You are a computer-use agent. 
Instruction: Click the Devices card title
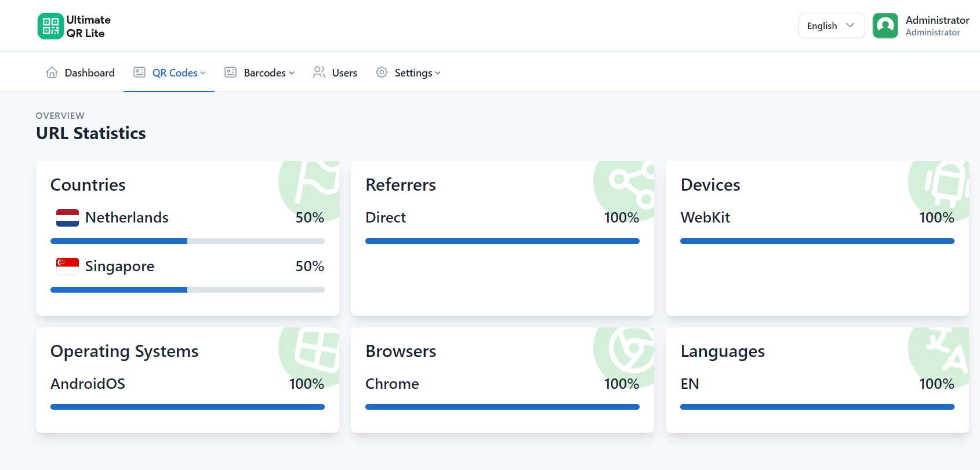coord(710,185)
